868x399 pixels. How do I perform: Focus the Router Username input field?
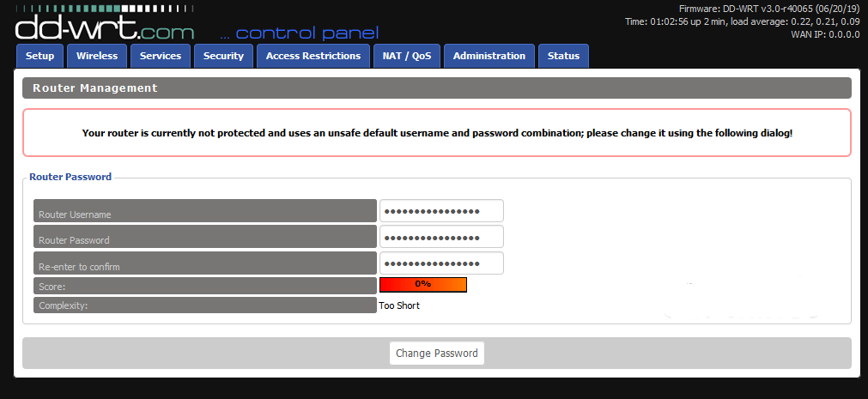click(x=441, y=211)
